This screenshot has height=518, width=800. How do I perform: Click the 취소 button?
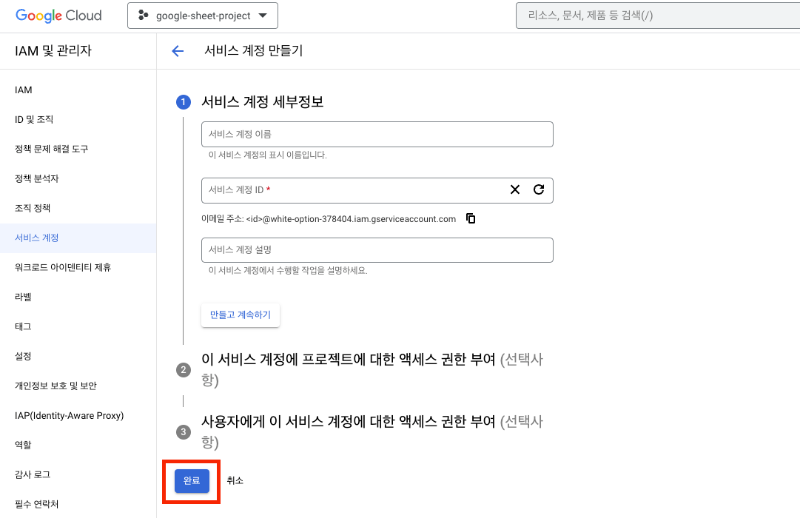(235, 481)
